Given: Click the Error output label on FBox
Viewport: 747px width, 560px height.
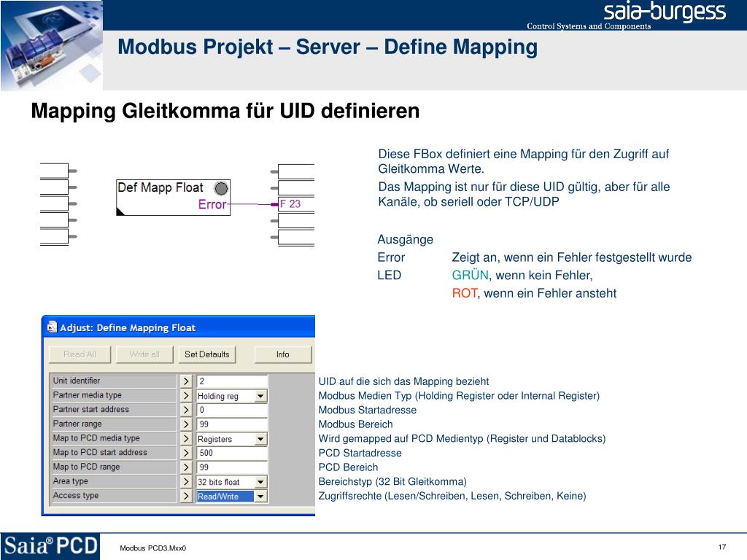Looking at the screenshot, I should 212,204.
